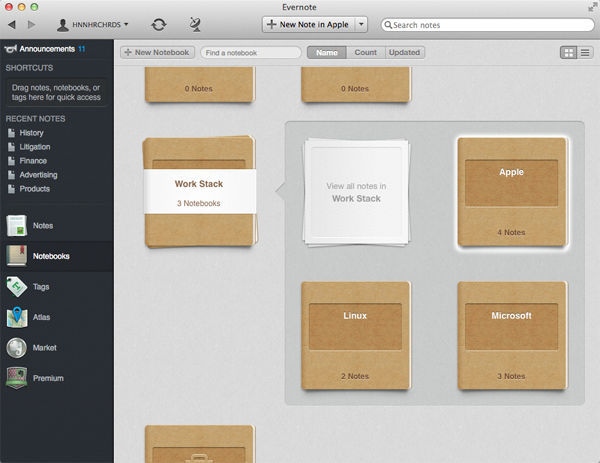Select Premium label in sidebar
The height and width of the screenshot is (463, 600).
(48, 378)
